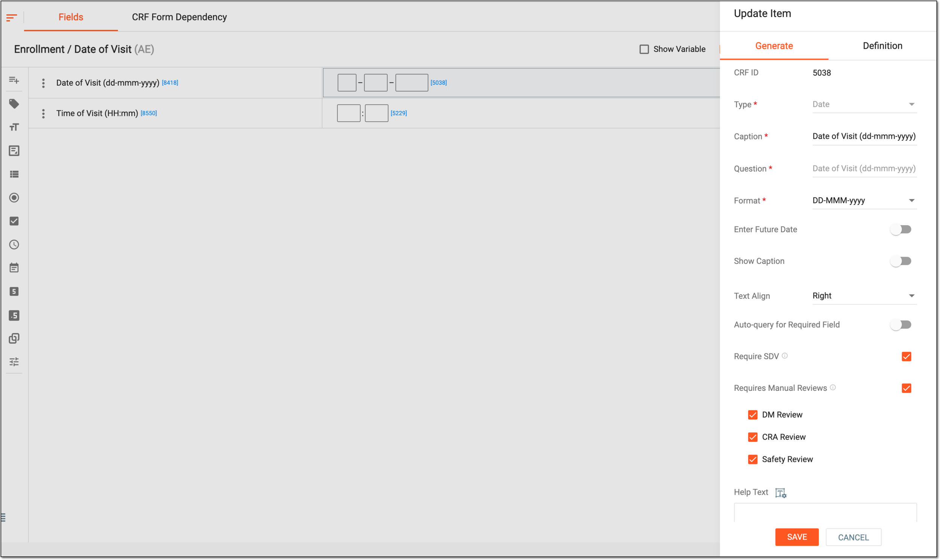Click the [5229] CRF ID link
940x560 pixels.
(x=399, y=113)
